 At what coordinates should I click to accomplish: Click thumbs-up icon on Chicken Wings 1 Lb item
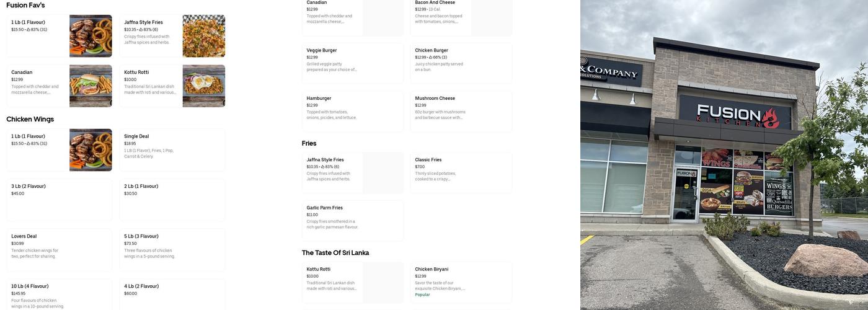[28, 144]
